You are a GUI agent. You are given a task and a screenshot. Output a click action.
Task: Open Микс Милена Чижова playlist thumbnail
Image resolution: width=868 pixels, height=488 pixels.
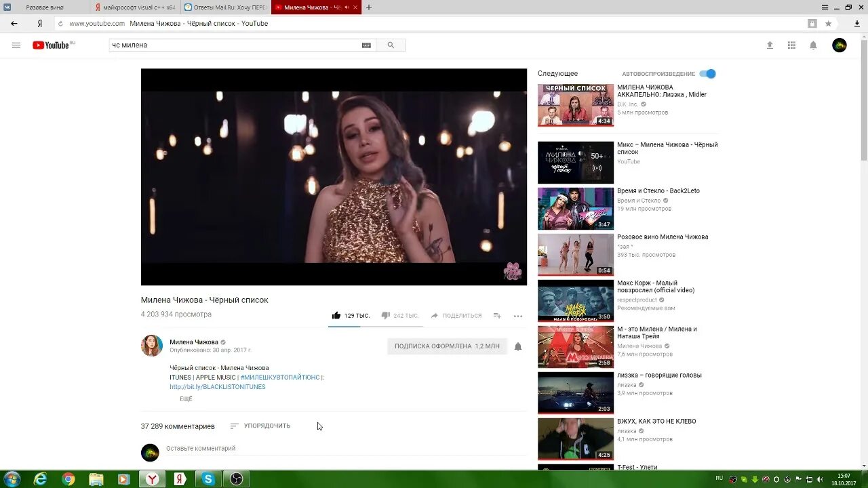pyautogui.click(x=576, y=163)
